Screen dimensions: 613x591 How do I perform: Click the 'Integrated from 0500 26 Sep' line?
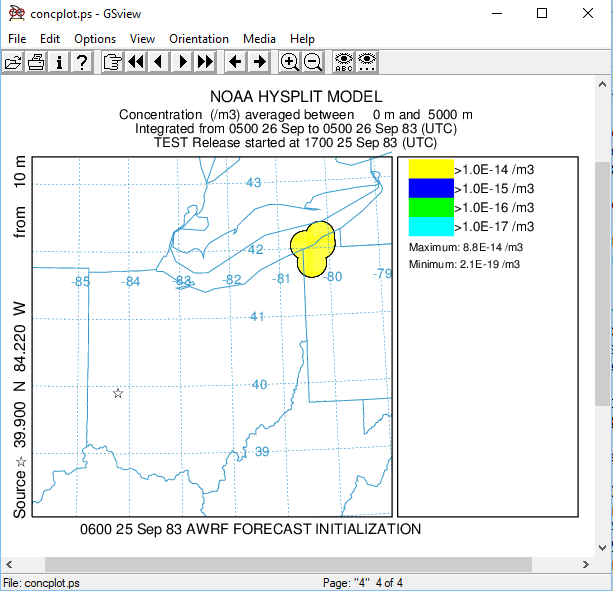296,129
